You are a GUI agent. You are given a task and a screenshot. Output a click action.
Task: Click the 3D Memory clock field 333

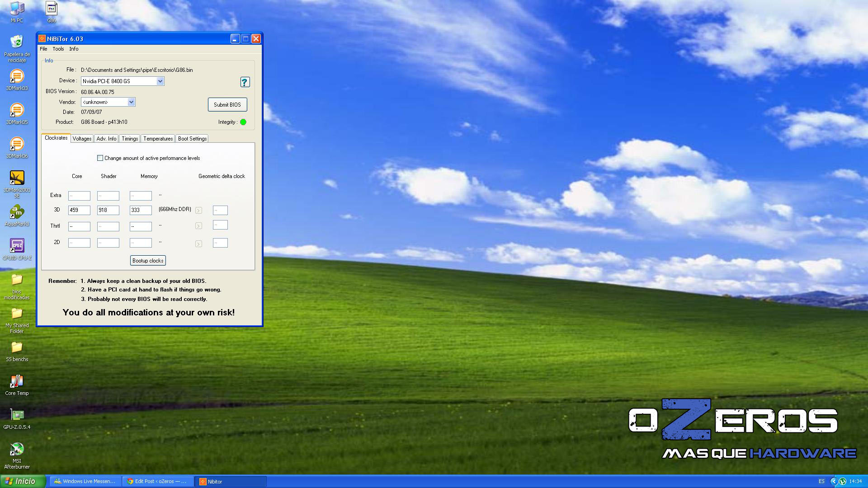[x=141, y=210]
